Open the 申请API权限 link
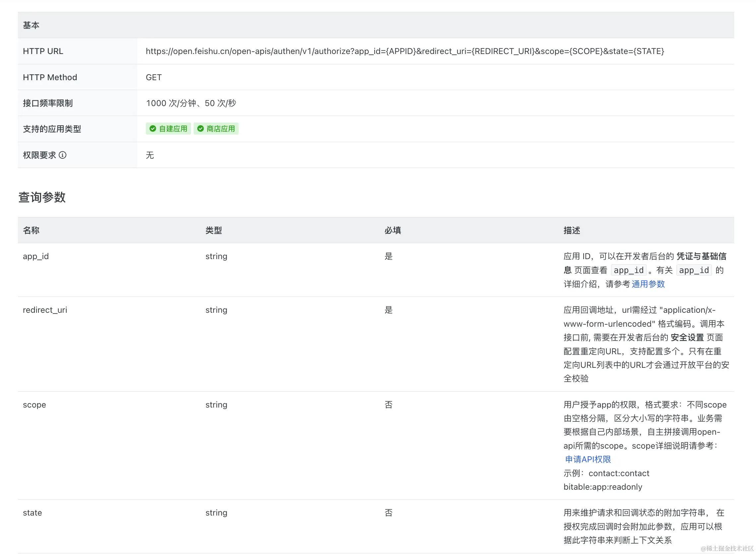The width and height of the screenshot is (756, 554). (588, 460)
